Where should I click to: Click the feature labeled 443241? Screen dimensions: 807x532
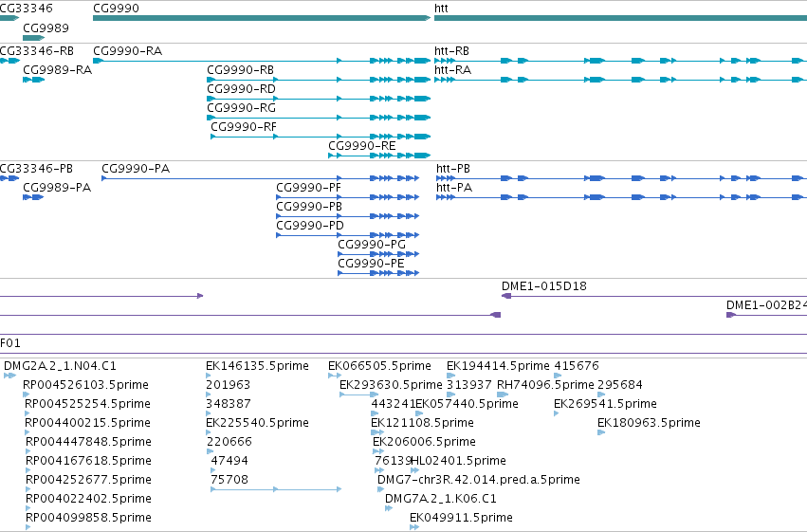(x=375, y=413)
